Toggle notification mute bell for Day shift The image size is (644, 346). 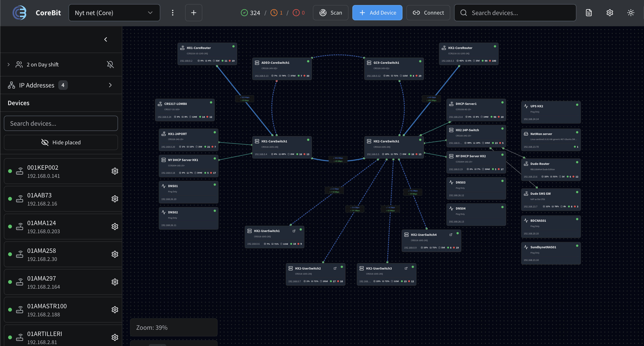point(110,65)
